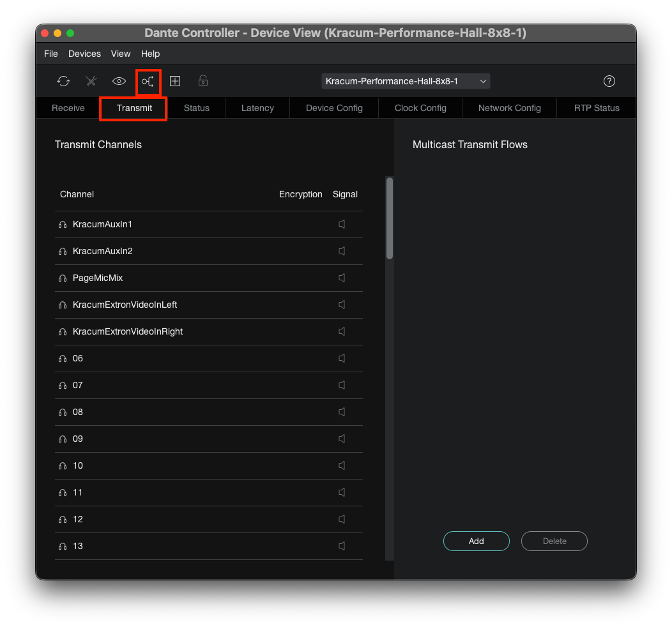Select the KracumExtronVideoInRight channel name

click(128, 331)
